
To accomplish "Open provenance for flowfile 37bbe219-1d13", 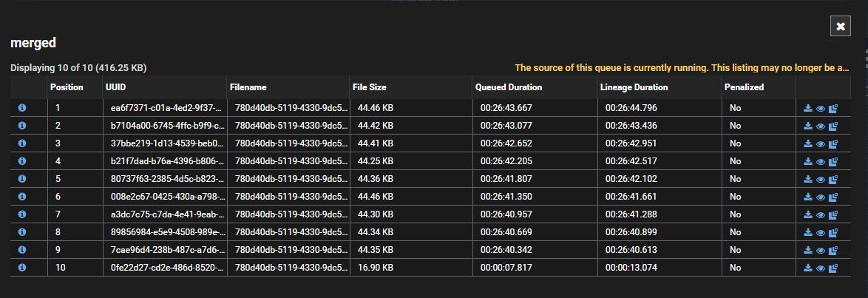I will (x=833, y=144).
